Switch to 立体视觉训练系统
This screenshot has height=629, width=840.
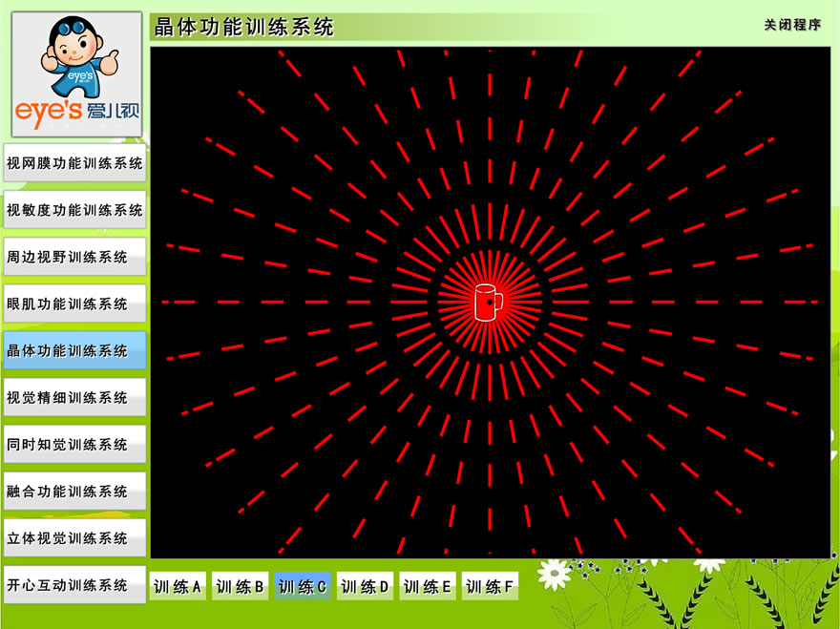point(74,538)
